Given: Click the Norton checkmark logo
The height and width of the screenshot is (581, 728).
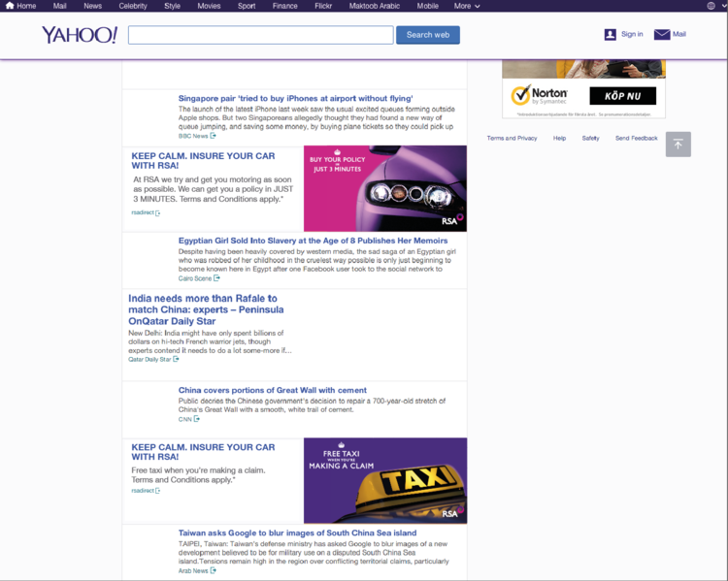Looking at the screenshot, I should click(x=520, y=95).
